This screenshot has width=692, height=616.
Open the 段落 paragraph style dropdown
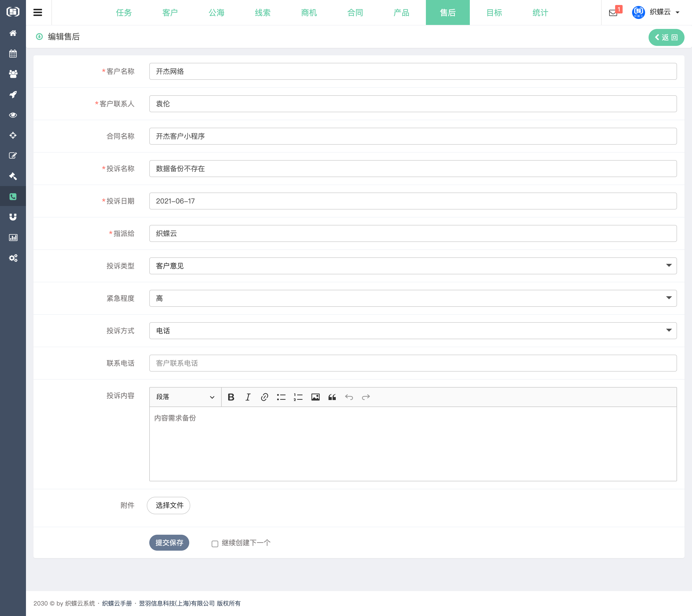[185, 397]
